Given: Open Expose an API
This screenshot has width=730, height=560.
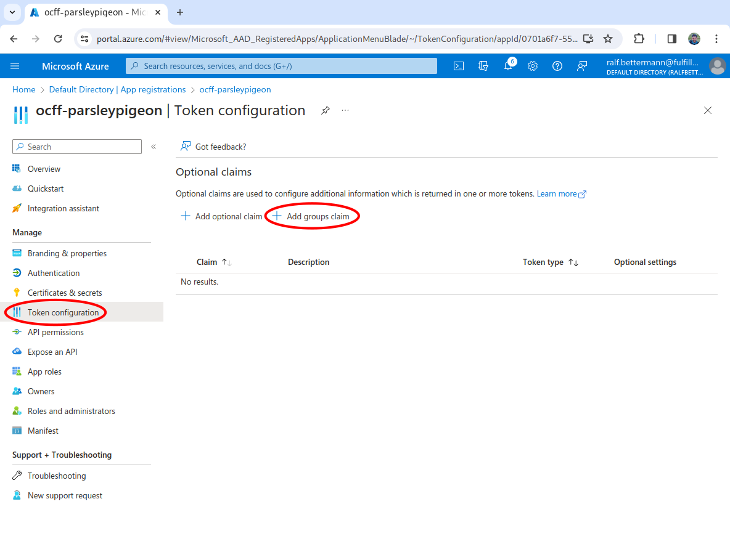Looking at the screenshot, I should pyautogui.click(x=52, y=352).
